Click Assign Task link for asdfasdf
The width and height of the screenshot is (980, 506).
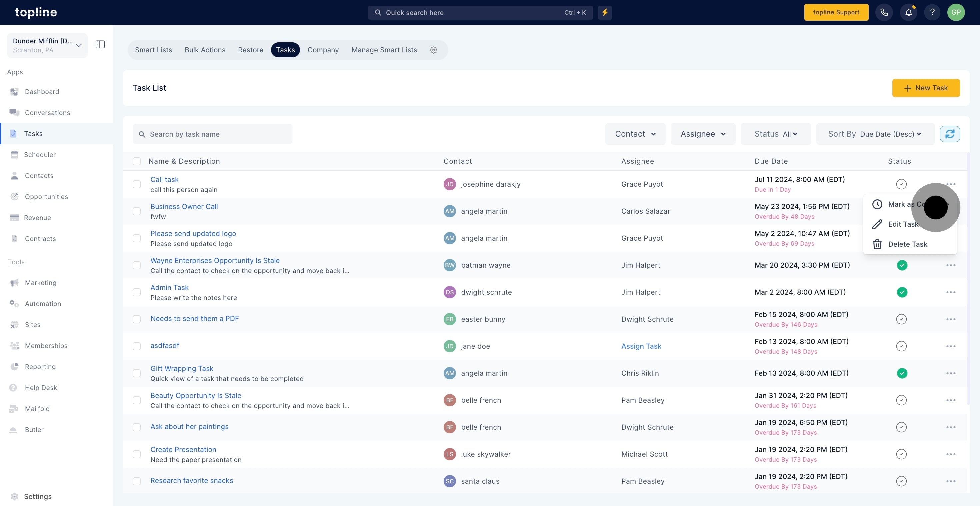641,346
